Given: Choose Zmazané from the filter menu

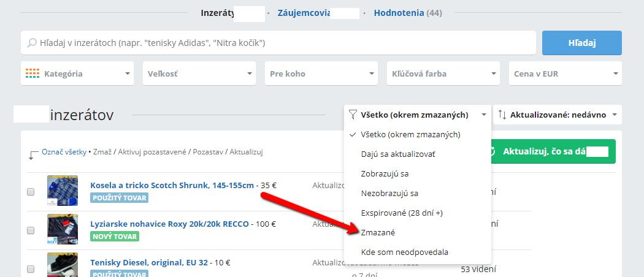Looking at the screenshot, I should click(378, 233).
